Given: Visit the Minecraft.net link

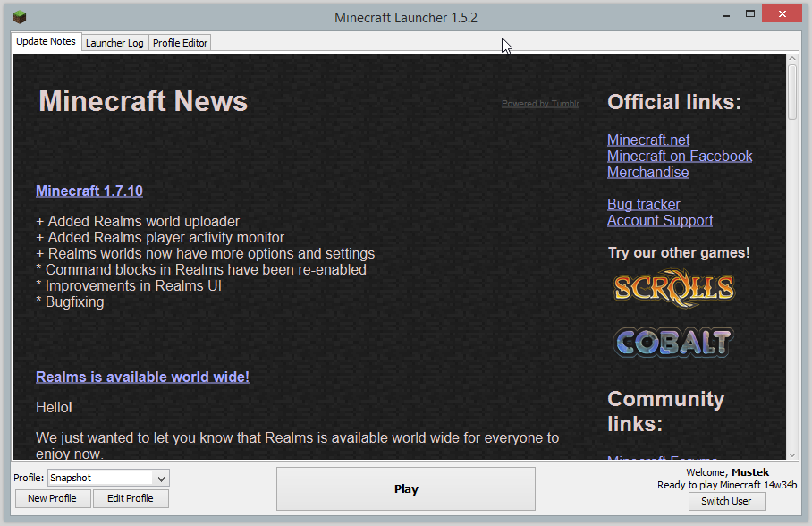Looking at the screenshot, I should pyautogui.click(x=648, y=140).
